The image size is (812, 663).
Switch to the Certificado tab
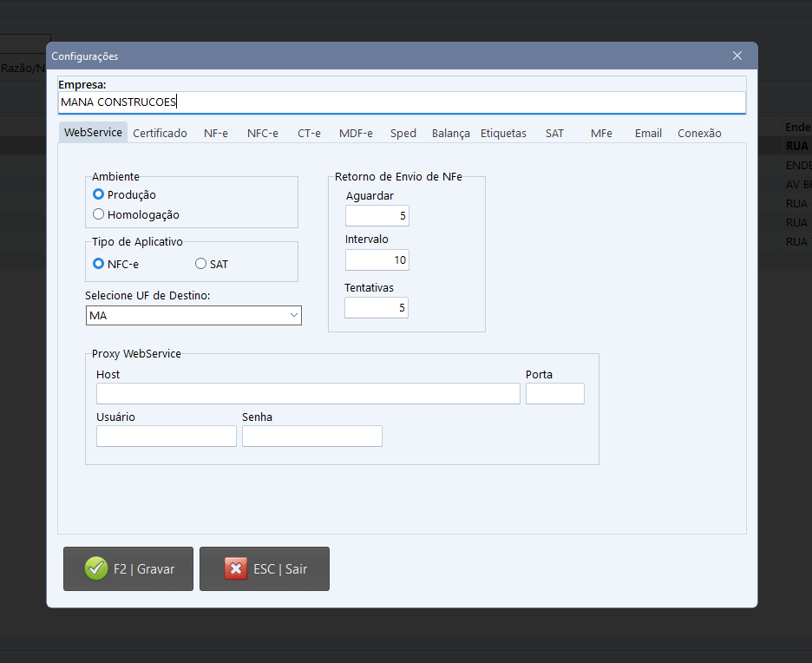click(x=160, y=133)
